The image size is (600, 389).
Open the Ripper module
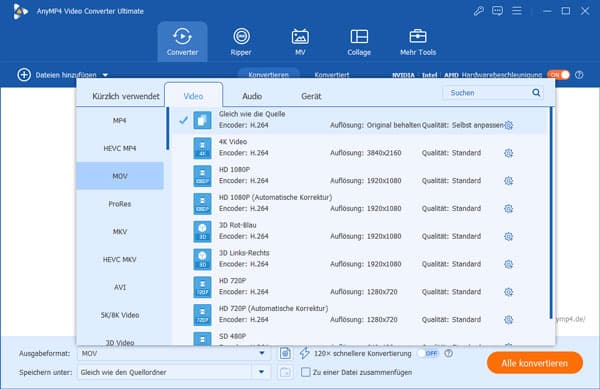click(241, 42)
